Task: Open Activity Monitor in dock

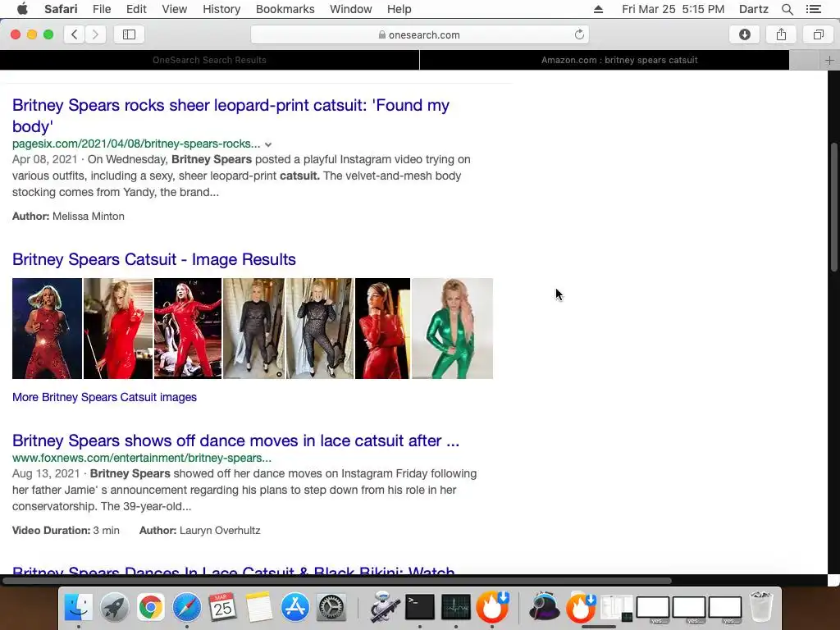Action: click(x=456, y=607)
